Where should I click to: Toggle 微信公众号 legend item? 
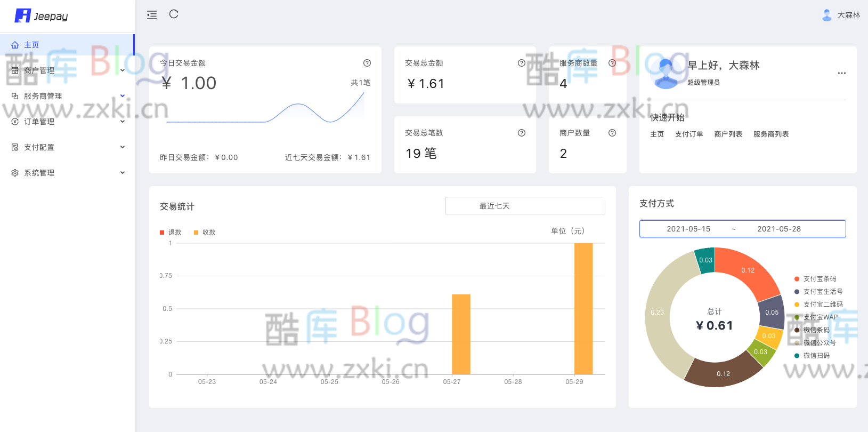click(815, 343)
